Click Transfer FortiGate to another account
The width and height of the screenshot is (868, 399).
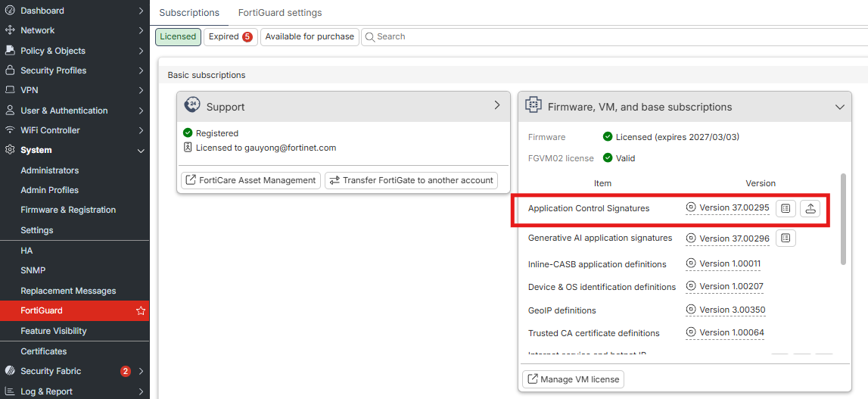pyautogui.click(x=412, y=180)
